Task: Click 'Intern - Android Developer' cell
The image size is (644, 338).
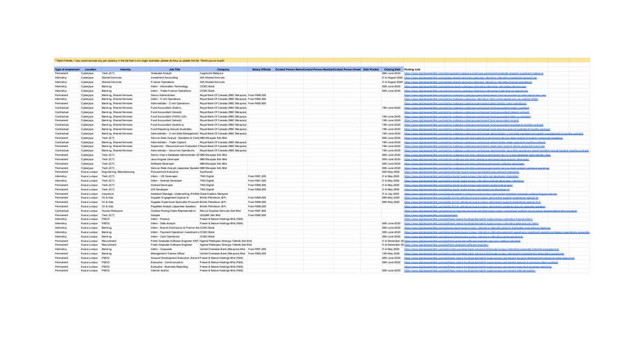Action: pos(175,181)
